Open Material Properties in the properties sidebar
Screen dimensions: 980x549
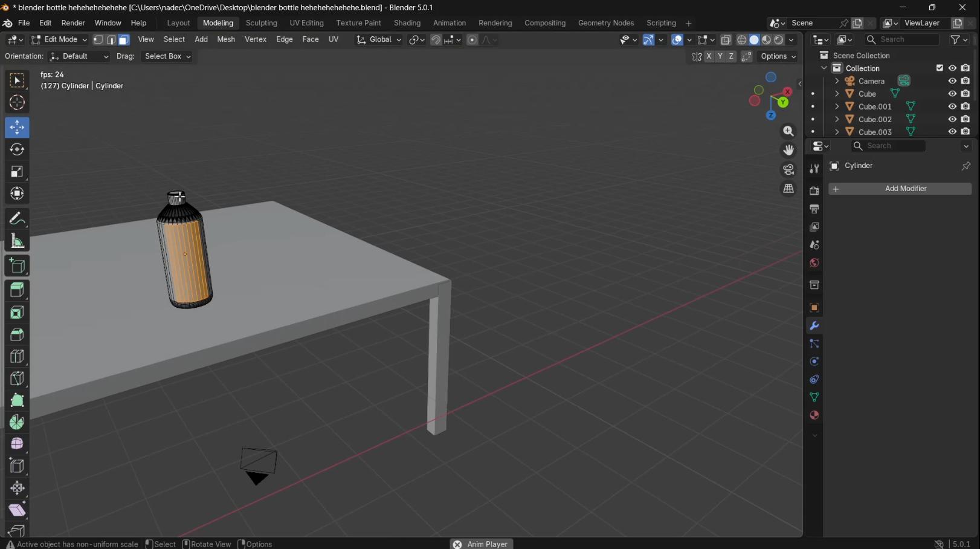pyautogui.click(x=814, y=415)
